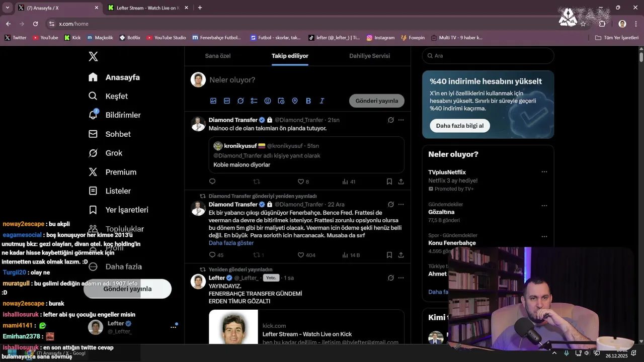Open more options on Mainoo tweet

(401, 120)
